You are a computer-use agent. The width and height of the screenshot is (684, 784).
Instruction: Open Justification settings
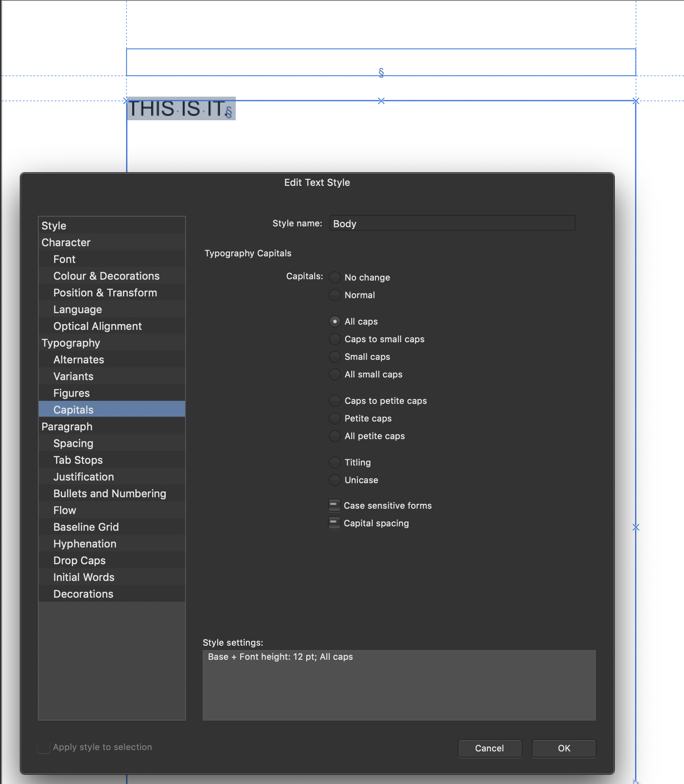[112, 477]
